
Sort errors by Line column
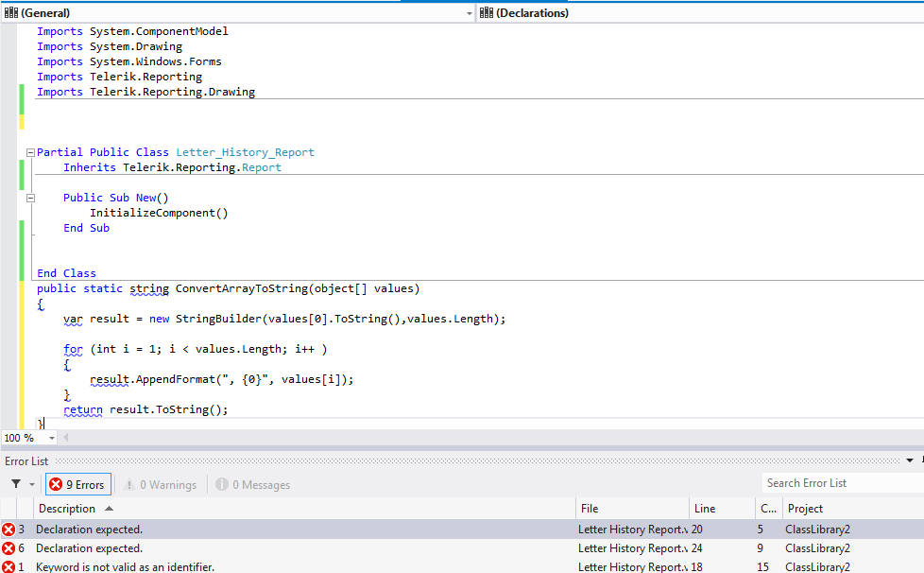click(705, 509)
